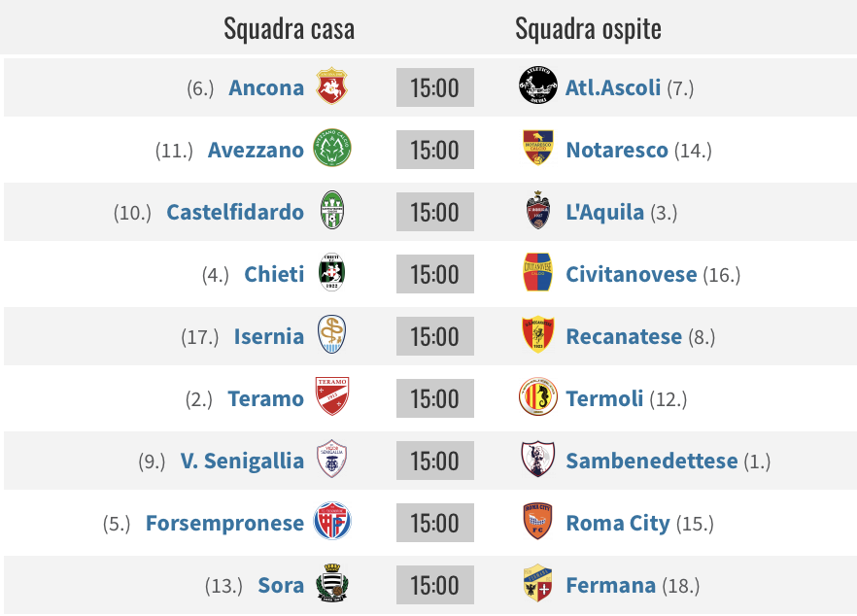Click the L'Aquila eagle crest
857x616 pixels.
[x=538, y=210]
